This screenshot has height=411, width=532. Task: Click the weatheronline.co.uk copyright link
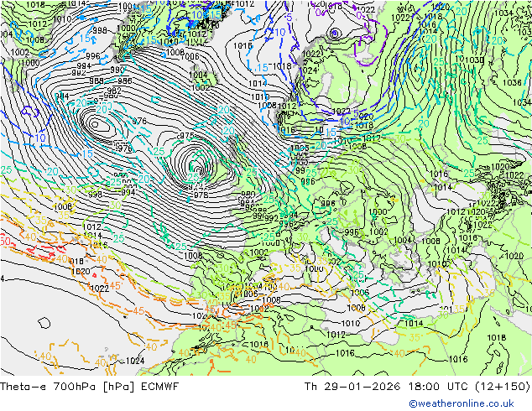462,403
